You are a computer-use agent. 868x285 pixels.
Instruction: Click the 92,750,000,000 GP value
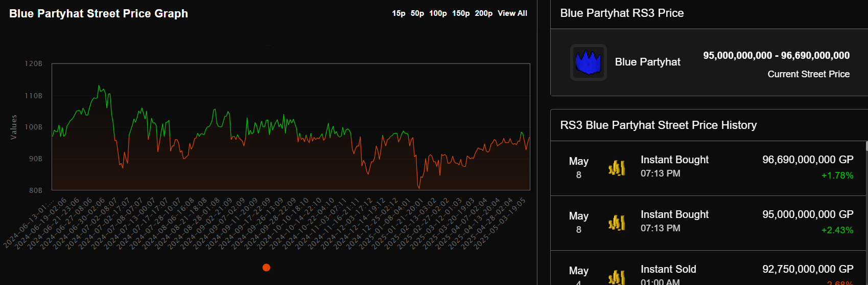coord(808,269)
